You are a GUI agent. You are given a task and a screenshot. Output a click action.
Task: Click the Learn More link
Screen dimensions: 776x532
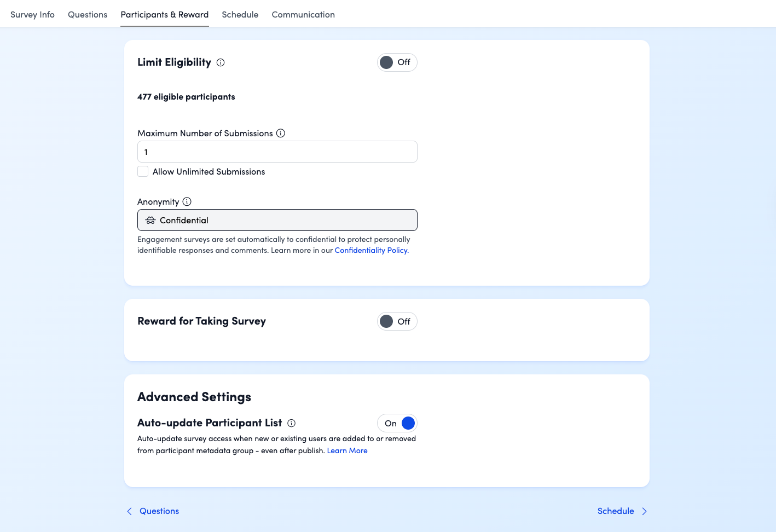point(347,450)
